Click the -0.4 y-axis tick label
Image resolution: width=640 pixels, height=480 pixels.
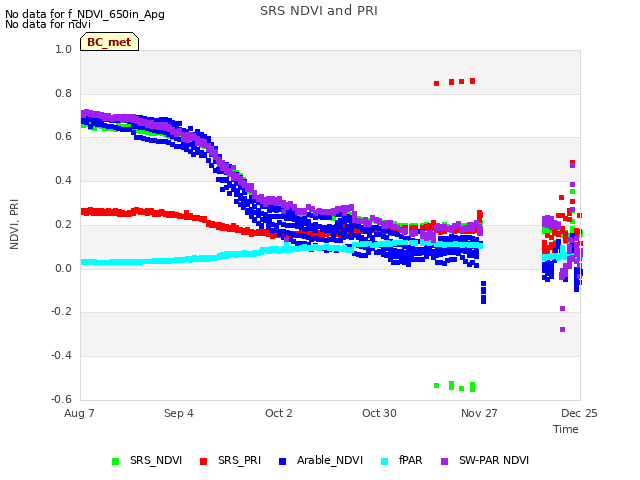[62, 356]
